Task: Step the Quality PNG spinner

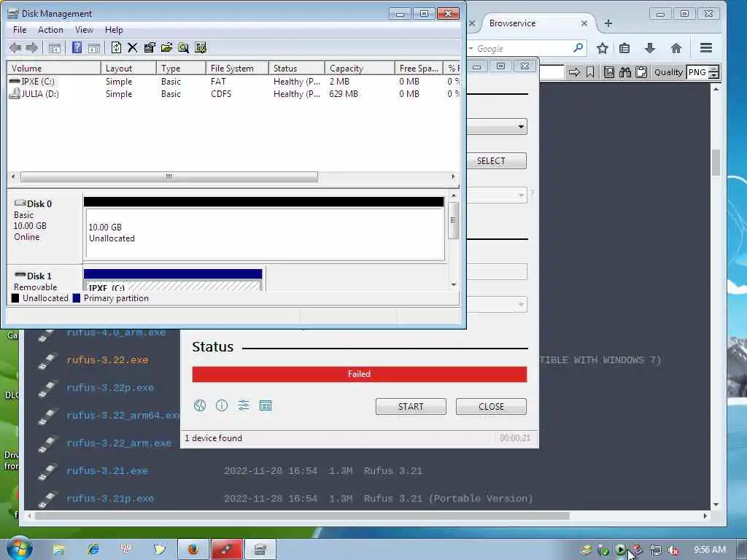Action: 713,72
